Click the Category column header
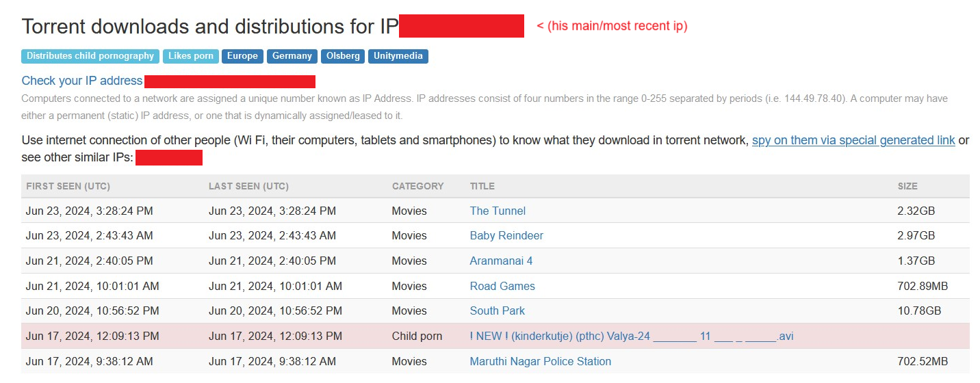980x383 pixels. [417, 186]
